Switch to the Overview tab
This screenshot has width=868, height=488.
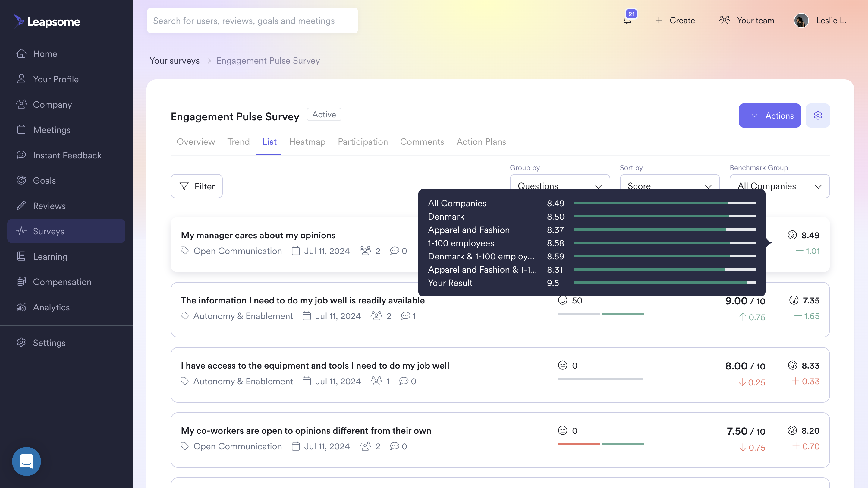[x=196, y=142]
